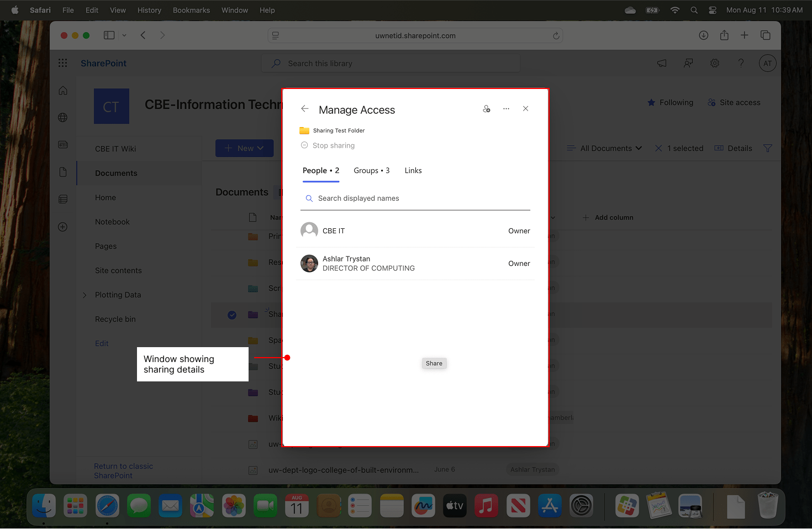Open the News feed icon in left rail
Viewport: 812px width, 529px height.
62,144
